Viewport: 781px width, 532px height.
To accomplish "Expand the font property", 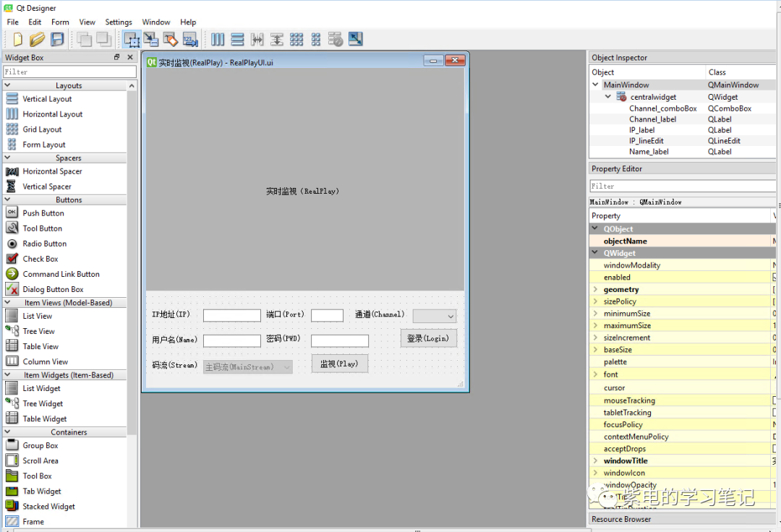I will (x=595, y=374).
